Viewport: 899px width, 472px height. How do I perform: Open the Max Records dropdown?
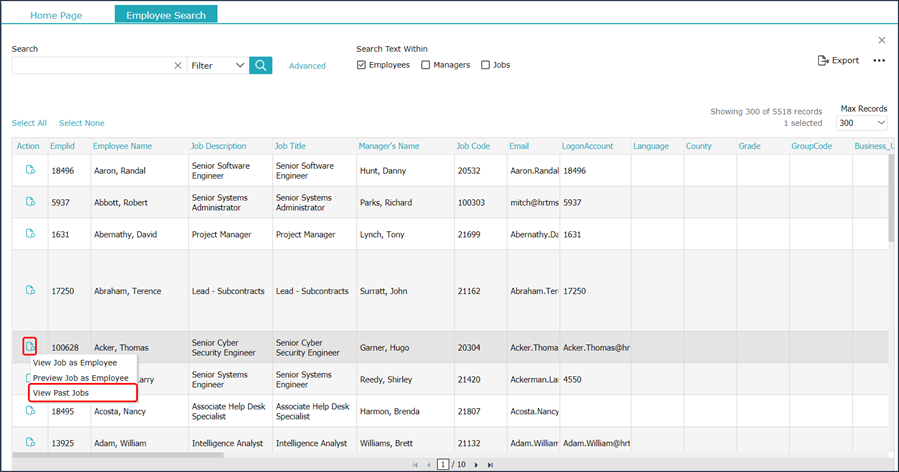click(x=862, y=123)
